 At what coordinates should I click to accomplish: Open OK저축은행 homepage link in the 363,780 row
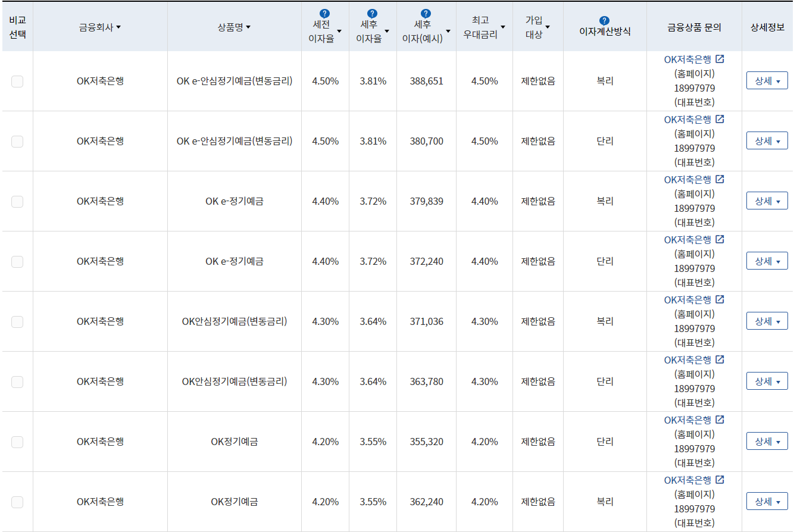(x=694, y=359)
